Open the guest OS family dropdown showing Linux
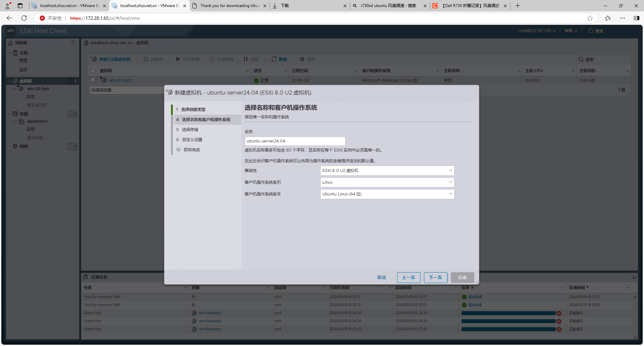This screenshot has height=346, width=644. (x=387, y=182)
